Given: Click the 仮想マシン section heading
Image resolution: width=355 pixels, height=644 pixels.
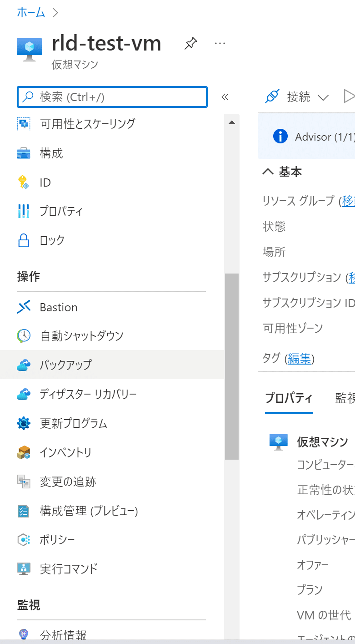Looking at the screenshot, I should [x=323, y=441].
